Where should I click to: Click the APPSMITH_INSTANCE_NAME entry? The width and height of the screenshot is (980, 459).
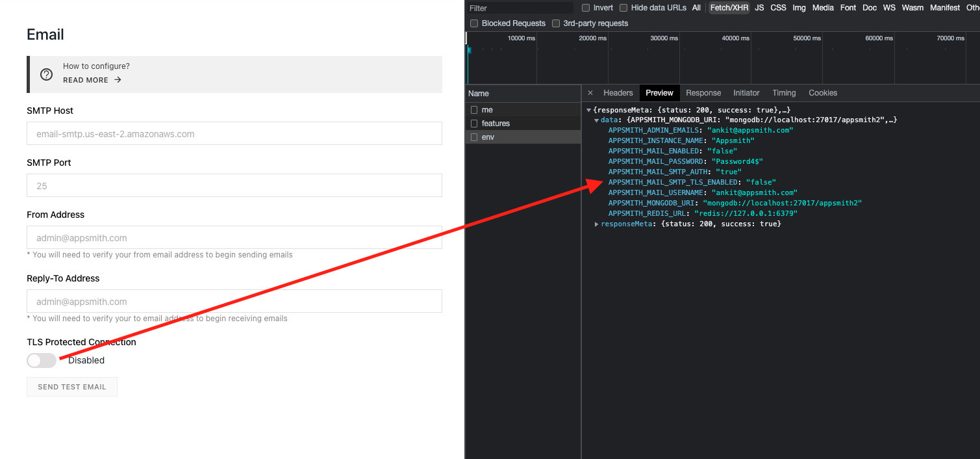(681, 141)
